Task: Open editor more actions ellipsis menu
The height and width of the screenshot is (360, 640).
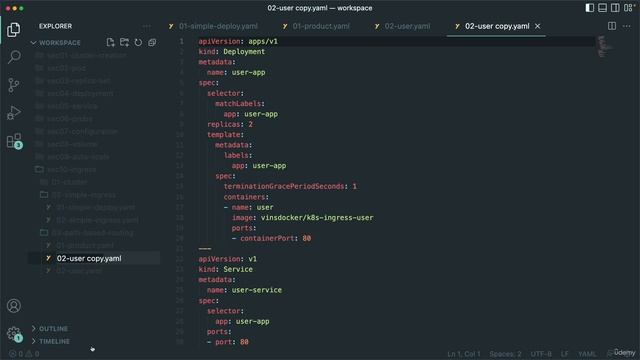Action: pos(627,26)
